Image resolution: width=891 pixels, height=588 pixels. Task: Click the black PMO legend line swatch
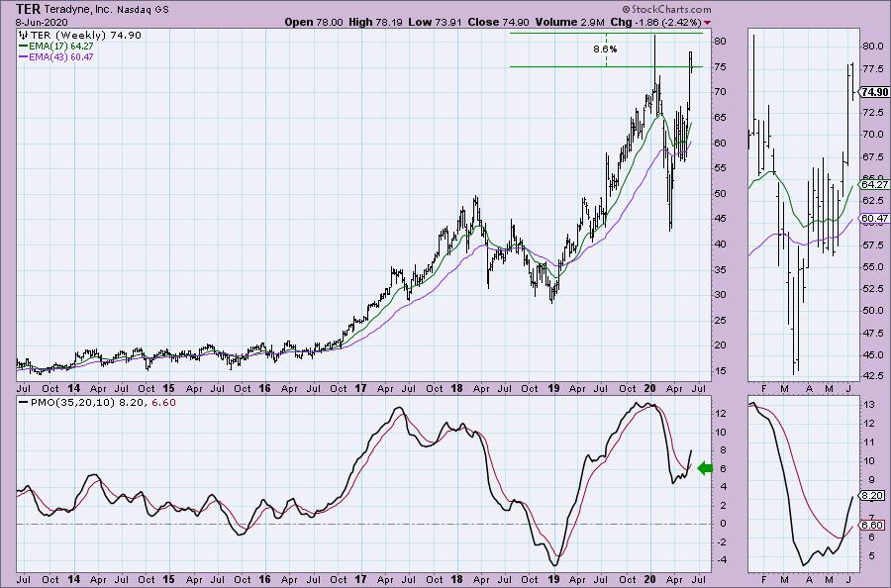coord(24,402)
